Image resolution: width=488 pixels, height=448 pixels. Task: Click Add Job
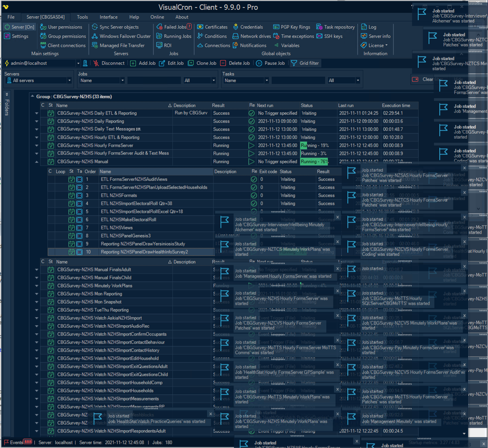tap(143, 63)
